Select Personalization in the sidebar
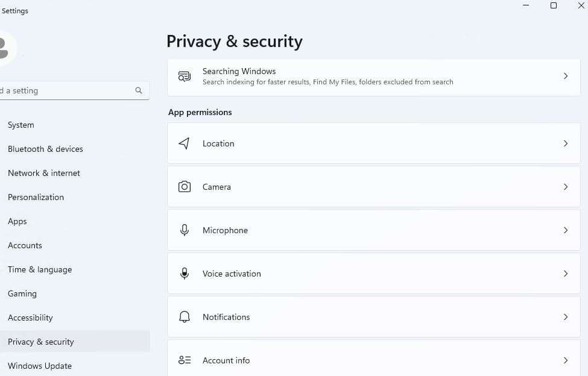Viewport: 588px width, 376px height. [x=36, y=197]
